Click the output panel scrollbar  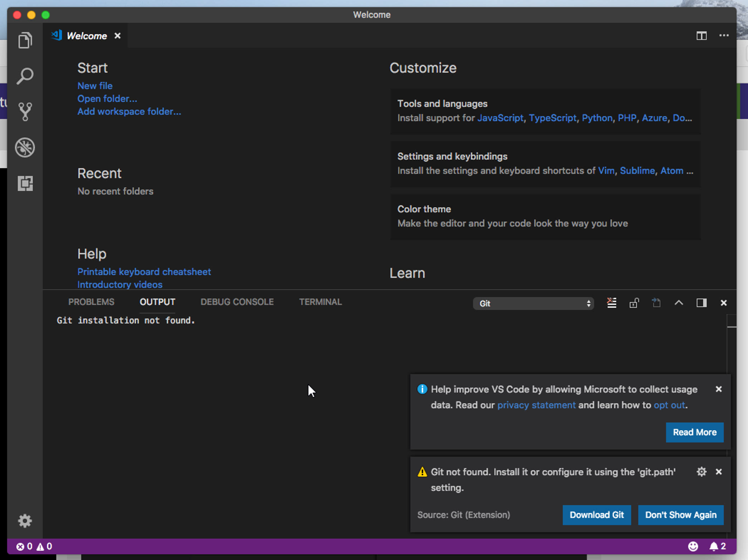click(732, 344)
